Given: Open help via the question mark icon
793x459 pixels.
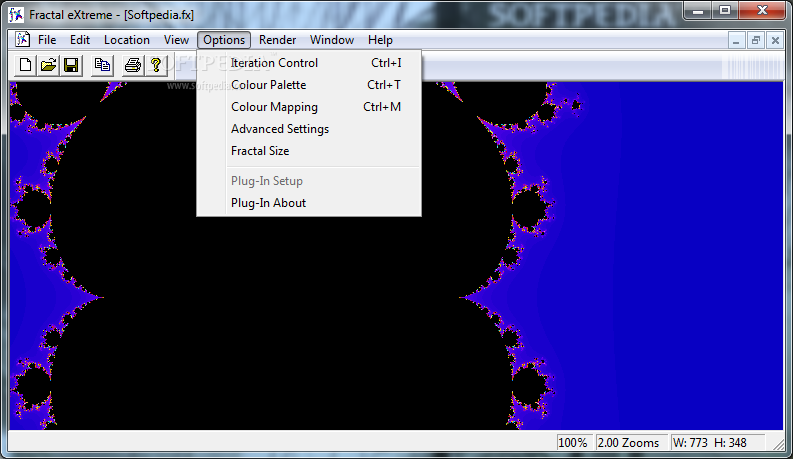Looking at the screenshot, I should tap(156, 65).
